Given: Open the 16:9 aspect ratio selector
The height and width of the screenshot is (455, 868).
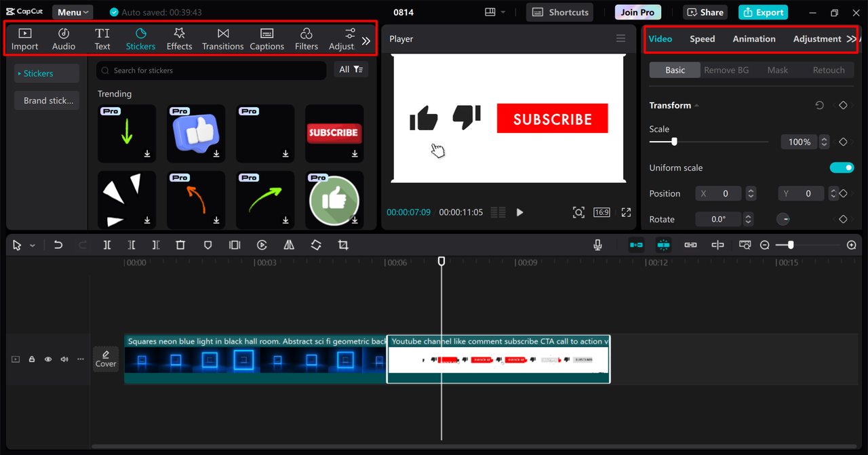Looking at the screenshot, I should [x=601, y=212].
